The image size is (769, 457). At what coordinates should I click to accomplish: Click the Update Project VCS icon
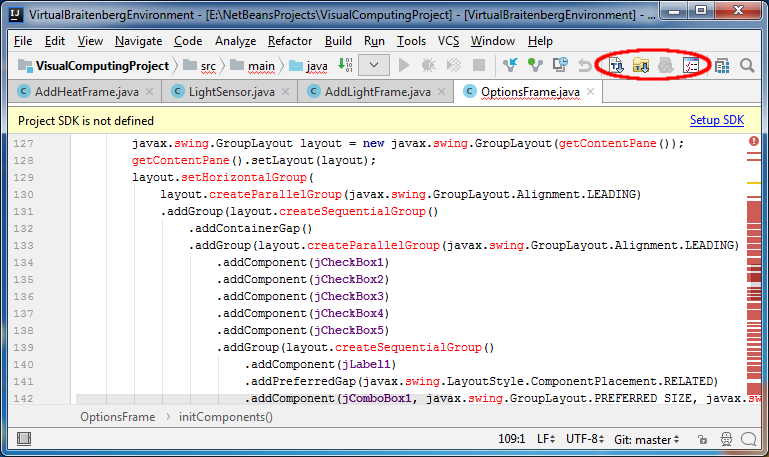(x=512, y=65)
